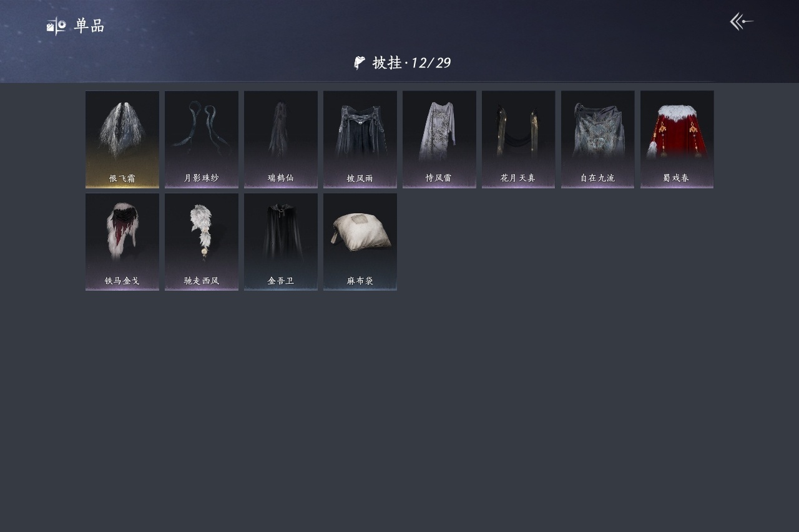Click the 恨飞霜 name label
This screenshot has height=532, width=799.
pos(122,178)
